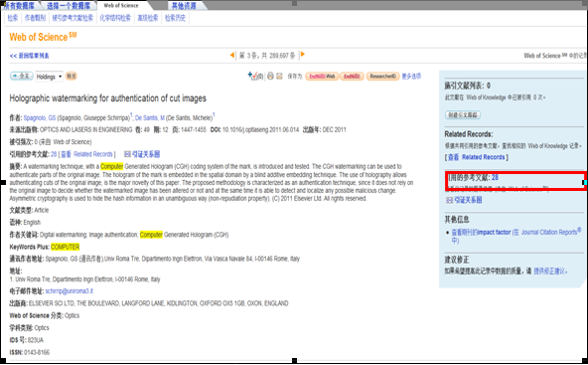The height and width of the screenshot is (365, 588).
Task: Save record to the EndNote desktop button
Action: (352, 77)
